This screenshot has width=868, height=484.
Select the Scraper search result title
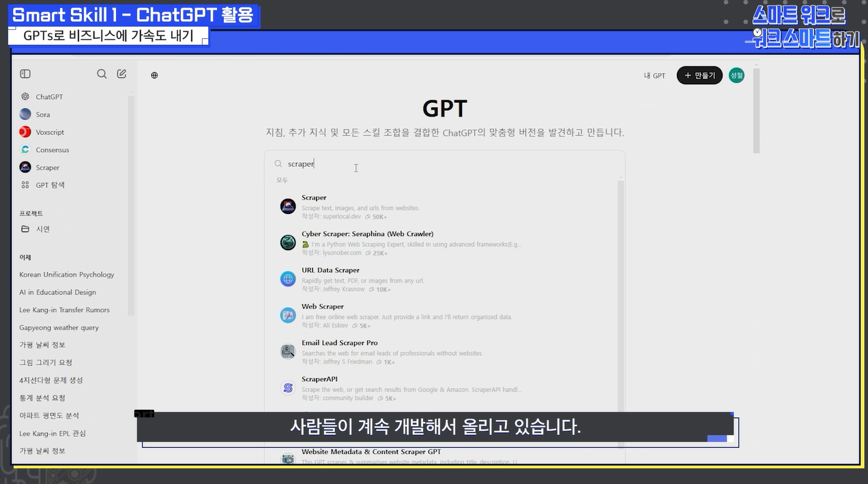[x=314, y=198]
